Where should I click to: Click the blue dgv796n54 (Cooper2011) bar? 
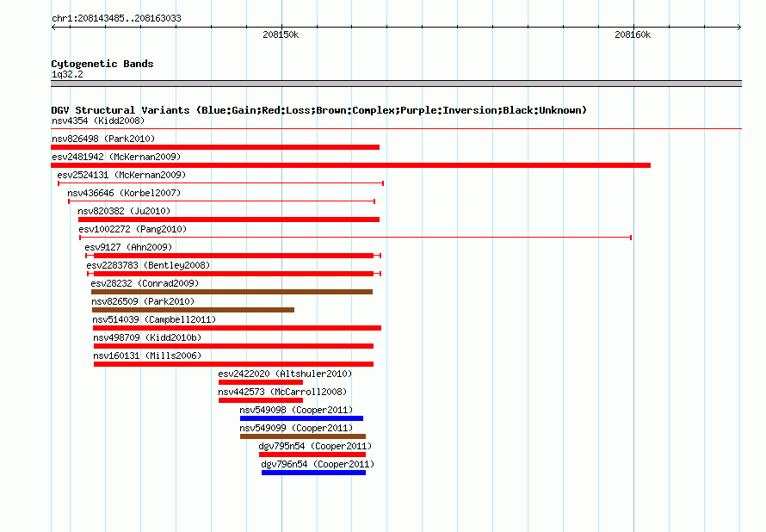pos(313,473)
